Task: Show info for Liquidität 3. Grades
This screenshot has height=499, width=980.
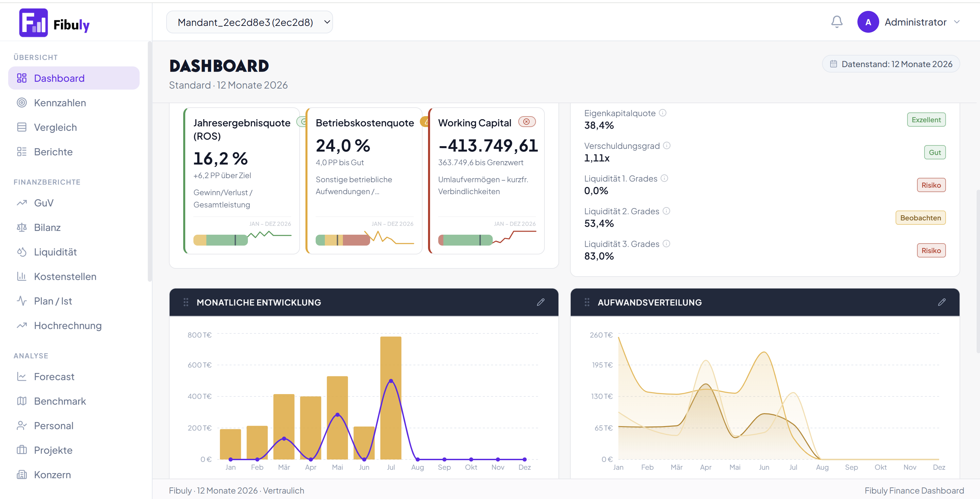Action: click(666, 244)
